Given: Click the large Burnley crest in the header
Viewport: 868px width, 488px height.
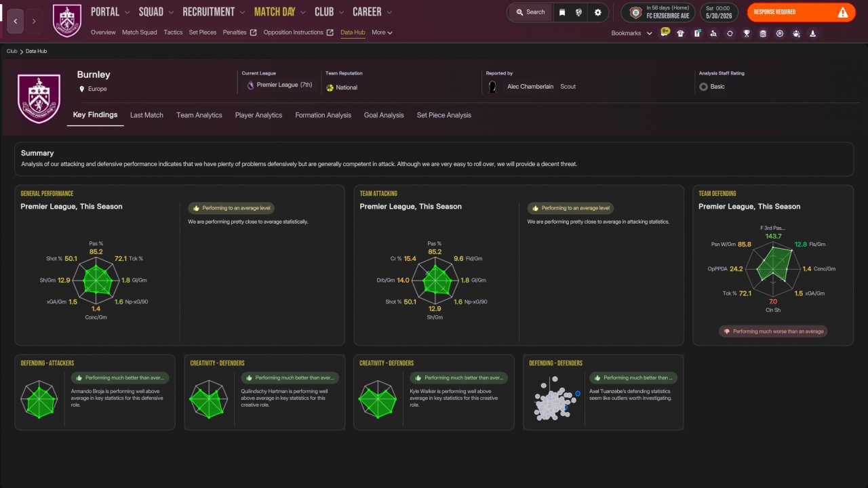Looking at the screenshot, I should [x=39, y=99].
